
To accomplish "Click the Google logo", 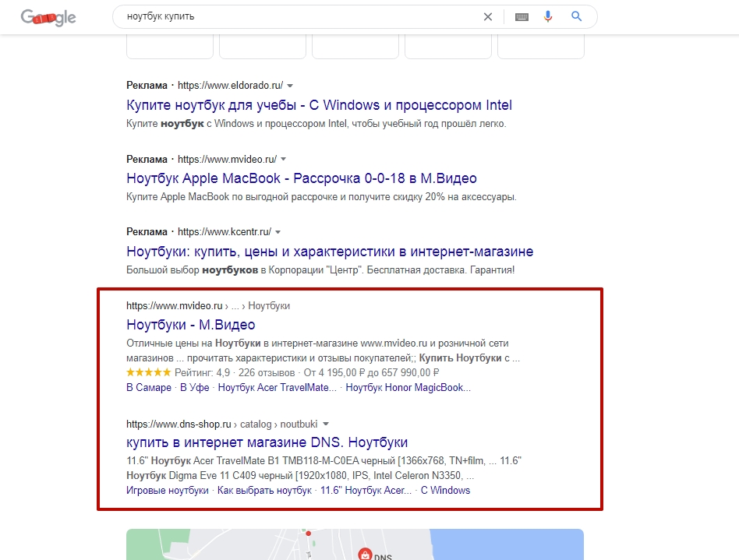I will [48, 17].
